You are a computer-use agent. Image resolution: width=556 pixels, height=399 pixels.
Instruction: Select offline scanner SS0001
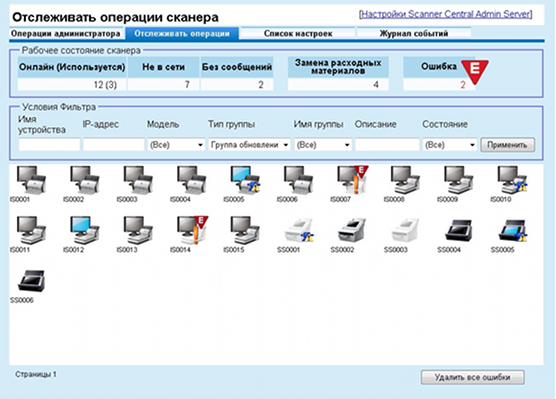[x=299, y=230]
